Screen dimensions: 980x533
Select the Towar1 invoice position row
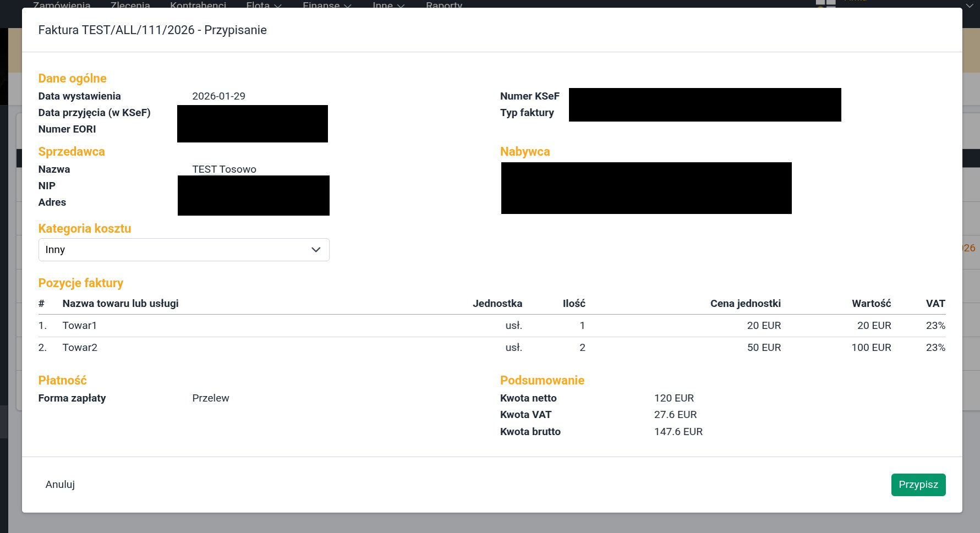tap(80, 326)
